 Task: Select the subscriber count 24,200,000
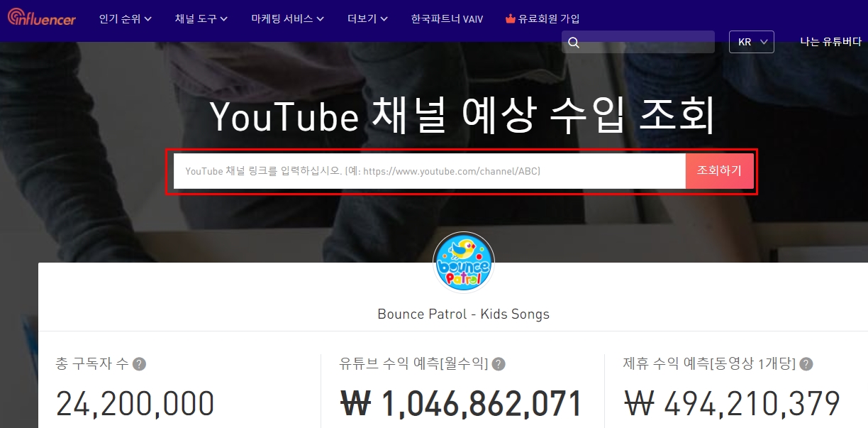[x=135, y=404]
